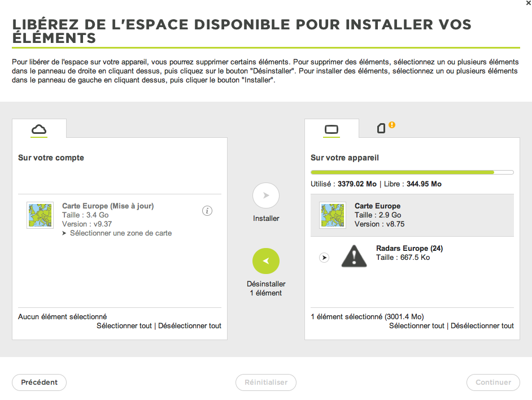Show info for Carte Europe update

click(207, 211)
